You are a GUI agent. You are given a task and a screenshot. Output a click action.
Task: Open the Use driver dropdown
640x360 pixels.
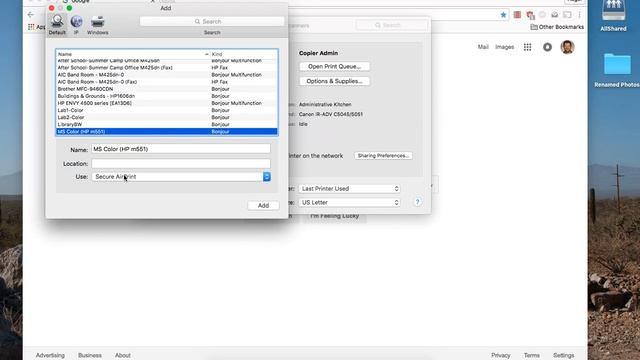181,177
